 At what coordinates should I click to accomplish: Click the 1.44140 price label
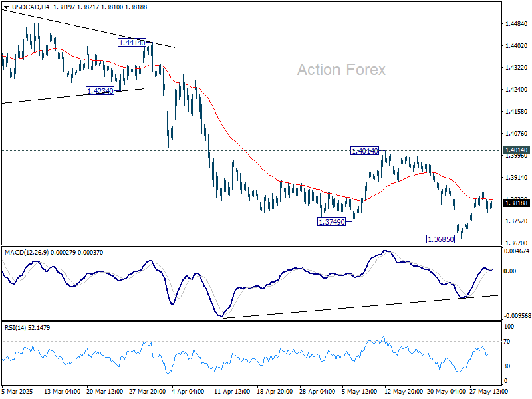[x=132, y=43]
